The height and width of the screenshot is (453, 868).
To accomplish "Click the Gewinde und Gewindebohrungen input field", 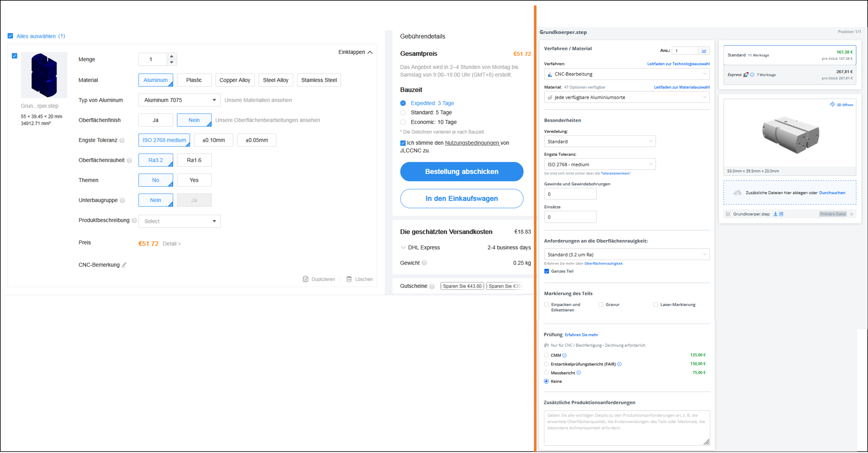I will click(570, 194).
